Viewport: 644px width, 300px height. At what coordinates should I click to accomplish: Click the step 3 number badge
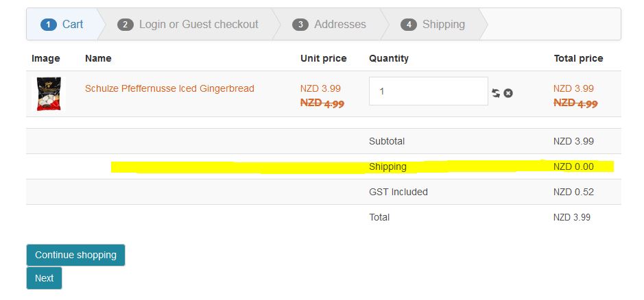300,25
